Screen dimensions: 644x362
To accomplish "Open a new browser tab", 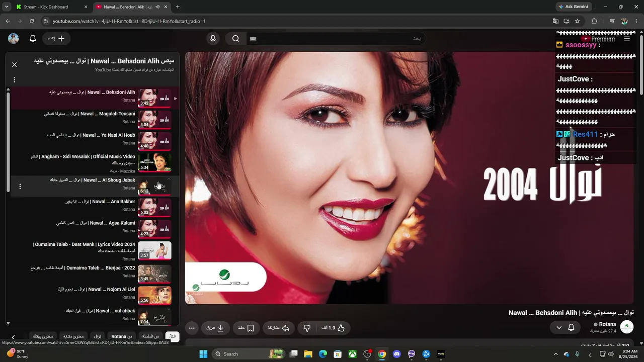I will coord(178,7).
